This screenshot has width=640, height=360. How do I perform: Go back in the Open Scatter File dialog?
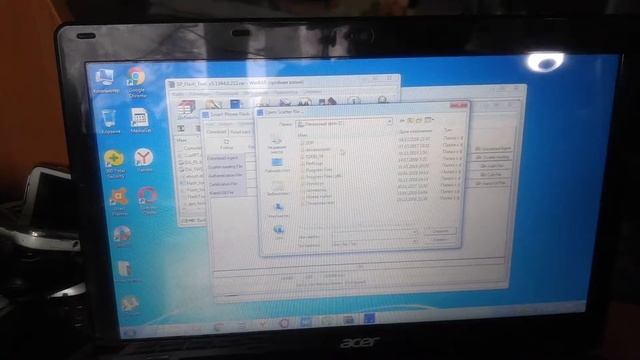[x=402, y=120]
